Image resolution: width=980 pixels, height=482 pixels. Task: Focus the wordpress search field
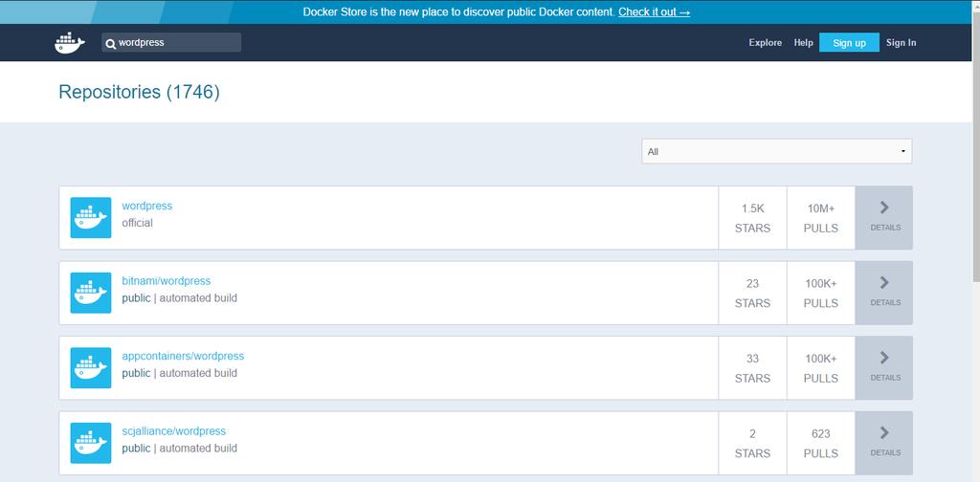(171, 42)
